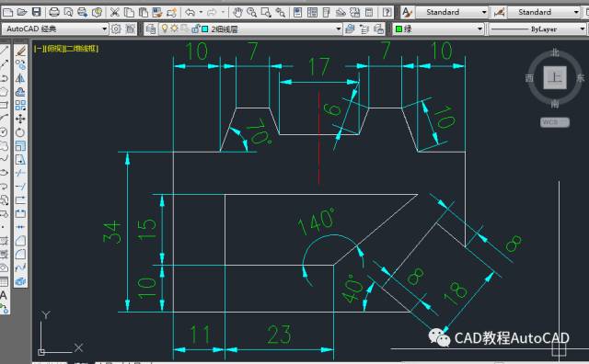Click the 北 direction on ViewCube compass
Viewport: 589px width, 364px height.
point(555,52)
